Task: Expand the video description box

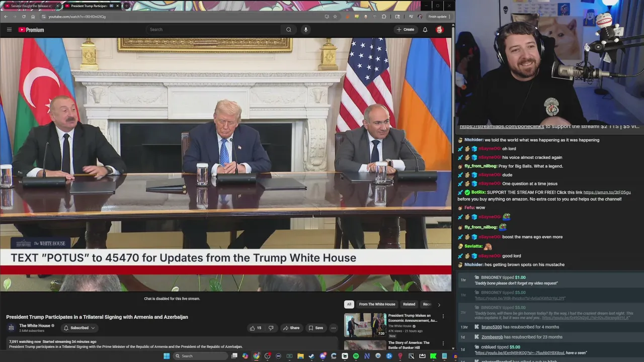Action: [171, 344]
